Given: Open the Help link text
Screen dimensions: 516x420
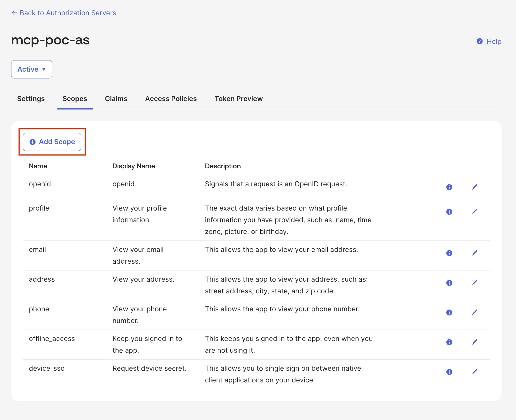Looking at the screenshot, I should coord(494,41).
